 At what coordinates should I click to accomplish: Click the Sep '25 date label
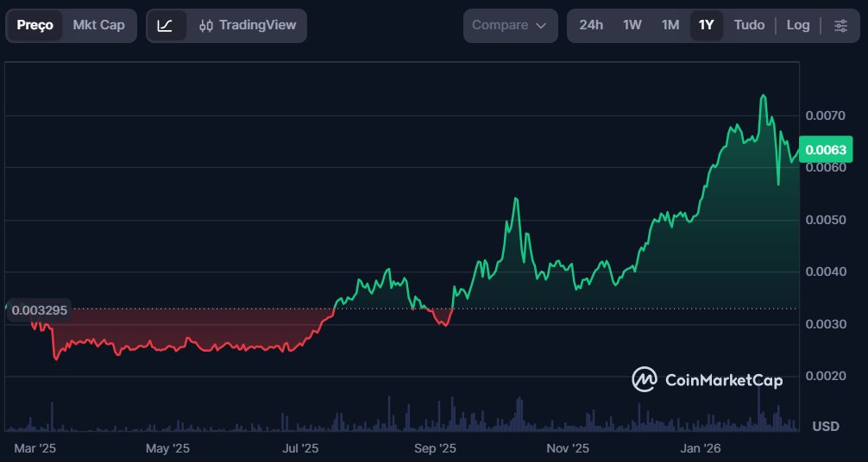[x=435, y=449]
